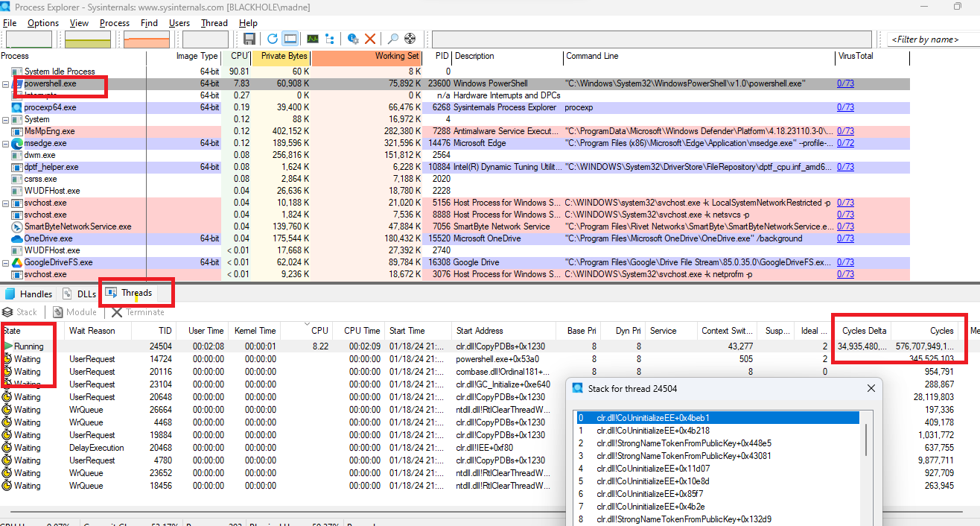Select the System Idle Process row

tap(455, 72)
